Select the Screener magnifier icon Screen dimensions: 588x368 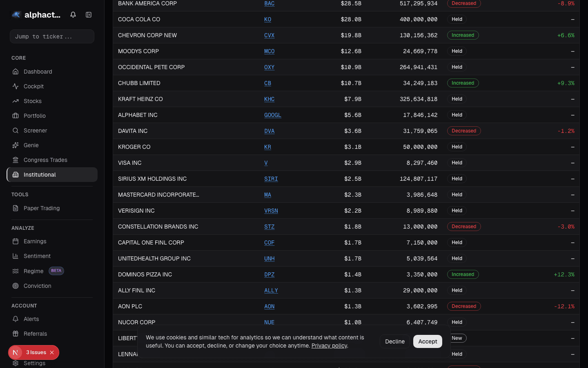pos(16,130)
